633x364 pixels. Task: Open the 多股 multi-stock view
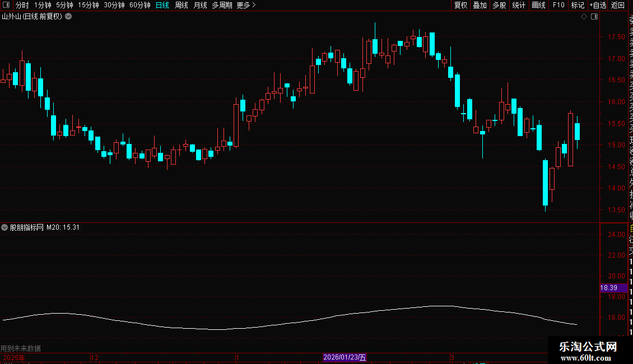(x=499, y=5)
